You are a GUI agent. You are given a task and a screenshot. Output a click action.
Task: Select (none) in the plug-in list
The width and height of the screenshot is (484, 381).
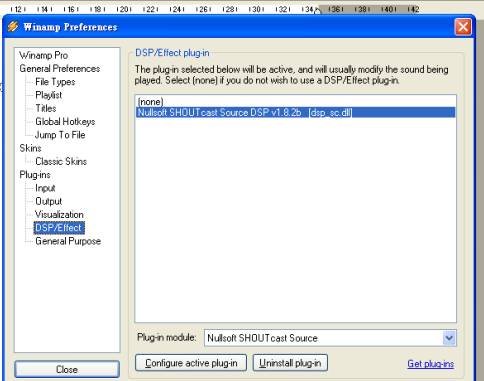pyautogui.click(x=296, y=102)
